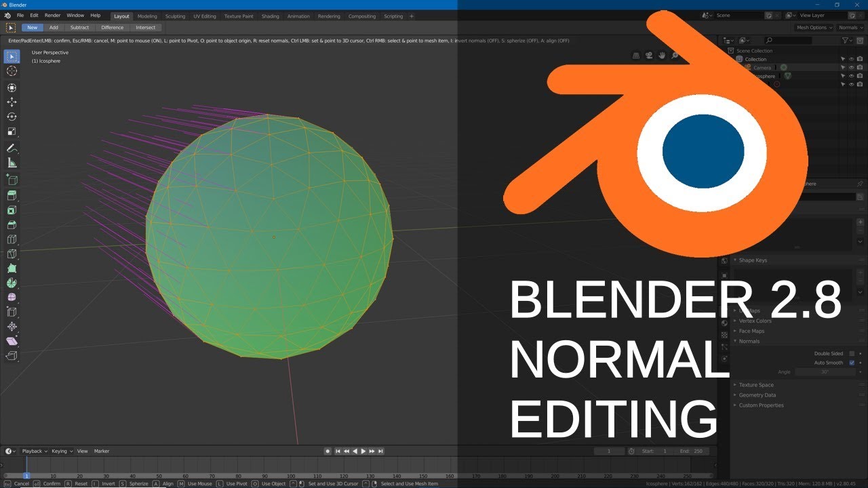Select the Cursor tool in toolbar
The height and width of the screenshot is (488, 868).
coord(12,71)
